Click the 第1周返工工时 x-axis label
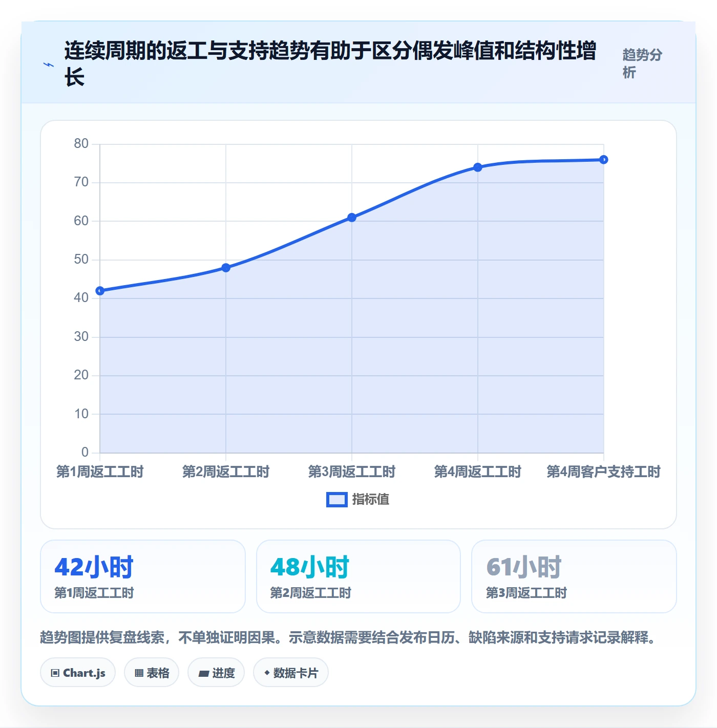 (x=100, y=472)
